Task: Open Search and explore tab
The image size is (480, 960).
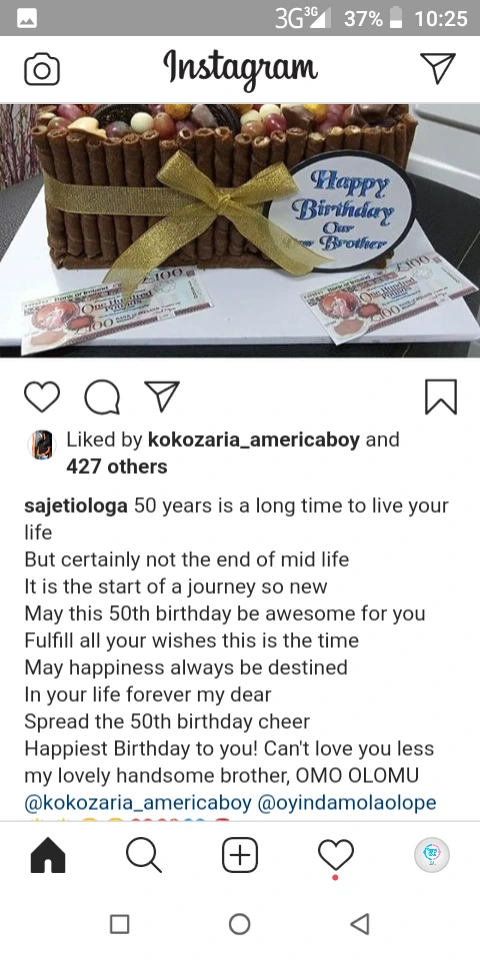Action: point(144,855)
